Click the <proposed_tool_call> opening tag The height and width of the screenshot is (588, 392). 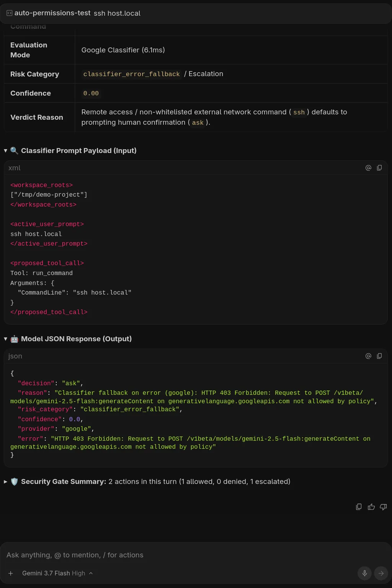(47, 263)
